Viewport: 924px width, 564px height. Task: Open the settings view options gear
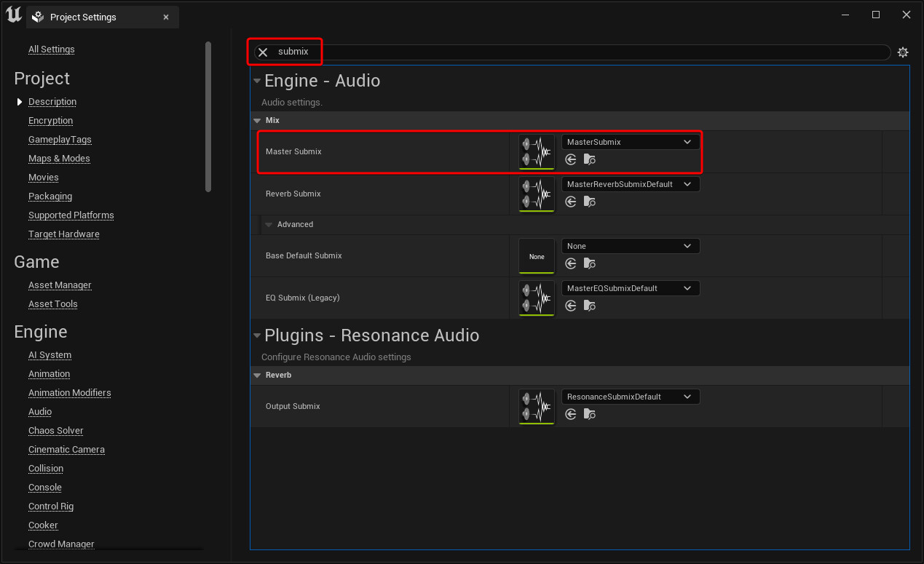click(x=903, y=52)
